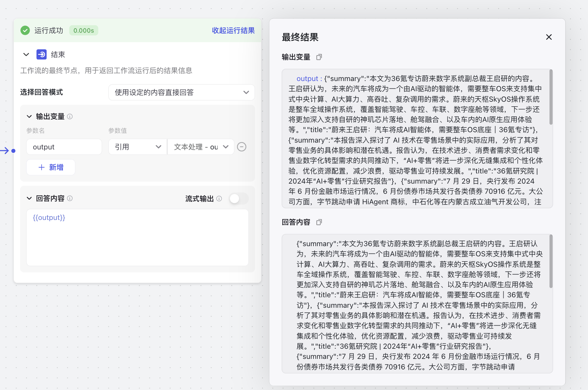The image size is (588, 390).
Task: Close the 最终结果 panel
Action: coord(549,37)
